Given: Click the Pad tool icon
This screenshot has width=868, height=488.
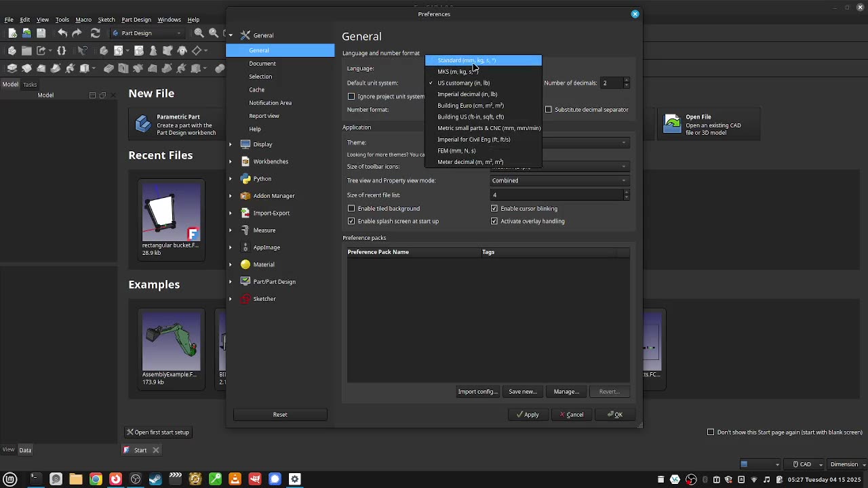Looking at the screenshot, I should tap(12, 68).
